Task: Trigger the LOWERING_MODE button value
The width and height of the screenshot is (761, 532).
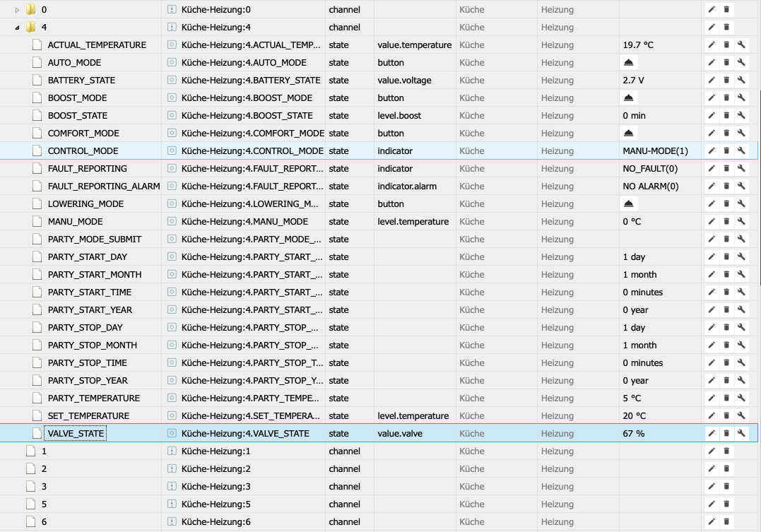Action: (628, 204)
